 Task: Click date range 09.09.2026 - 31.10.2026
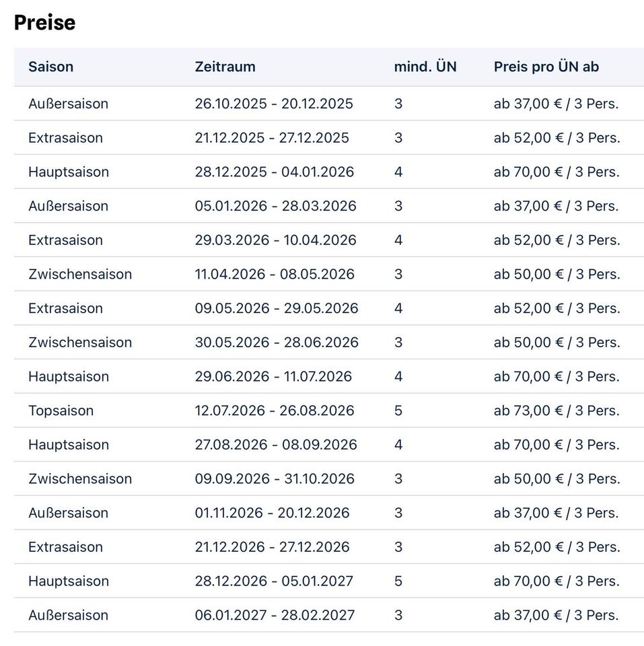[275, 478]
